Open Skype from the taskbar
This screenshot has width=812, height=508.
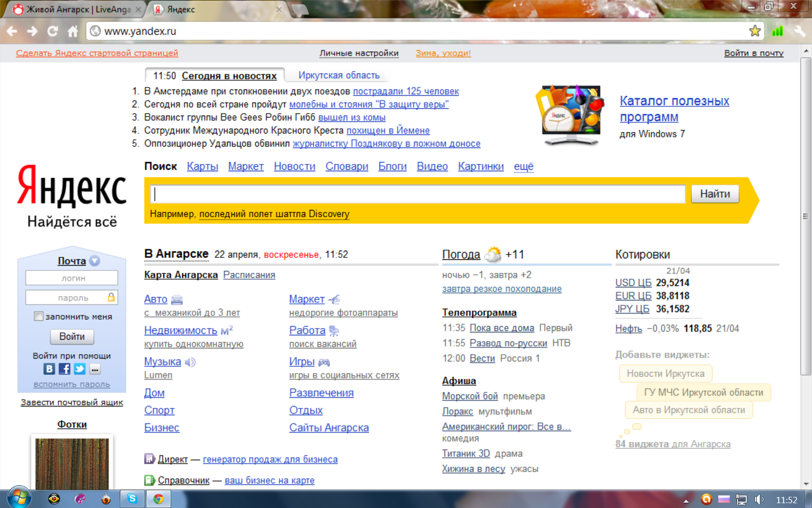point(132,499)
